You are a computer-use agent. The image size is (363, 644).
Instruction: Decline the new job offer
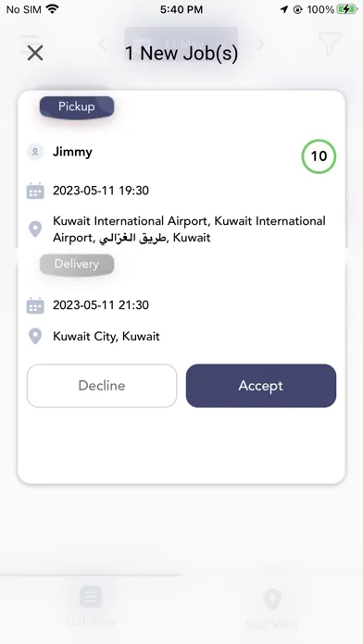click(x=102, y=386)
